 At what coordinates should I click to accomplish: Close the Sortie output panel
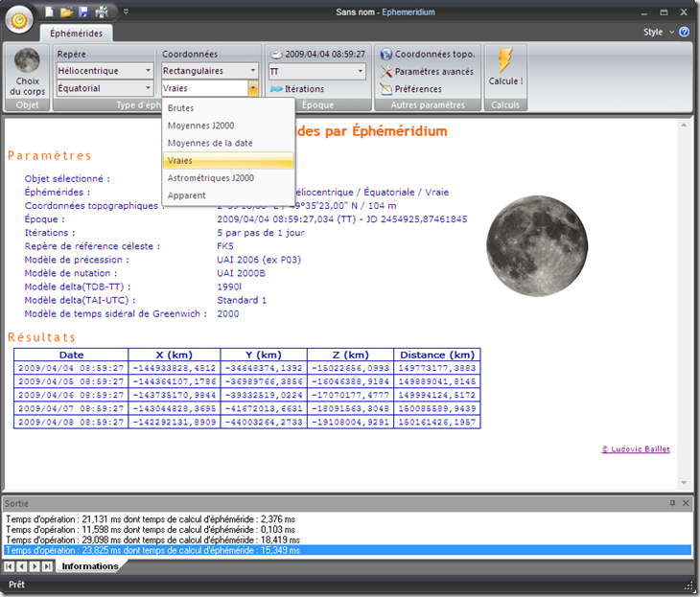pos(686,503)
